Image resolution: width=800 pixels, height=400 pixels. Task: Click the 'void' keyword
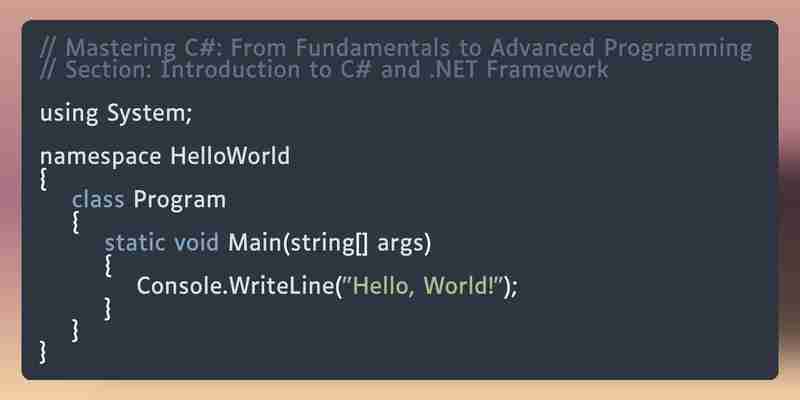click(x=196, y=243)
